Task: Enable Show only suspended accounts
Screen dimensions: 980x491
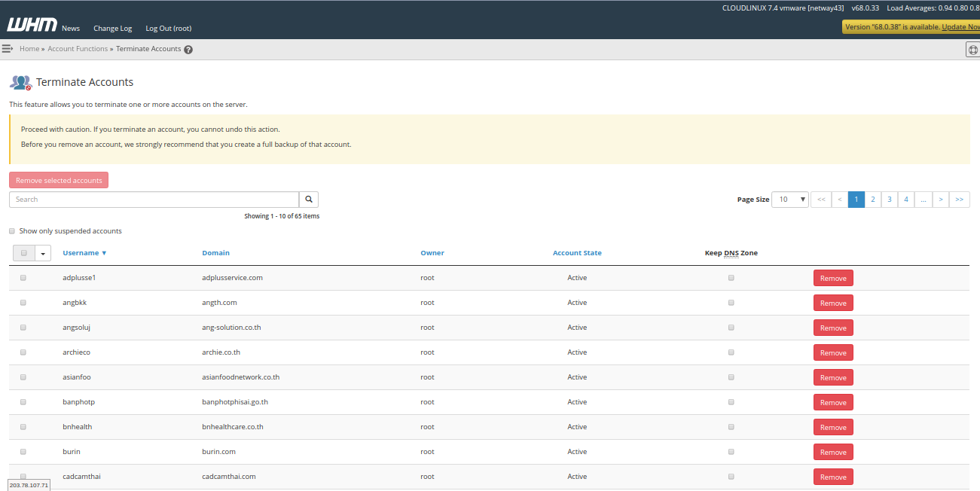Action: [12, 231]
